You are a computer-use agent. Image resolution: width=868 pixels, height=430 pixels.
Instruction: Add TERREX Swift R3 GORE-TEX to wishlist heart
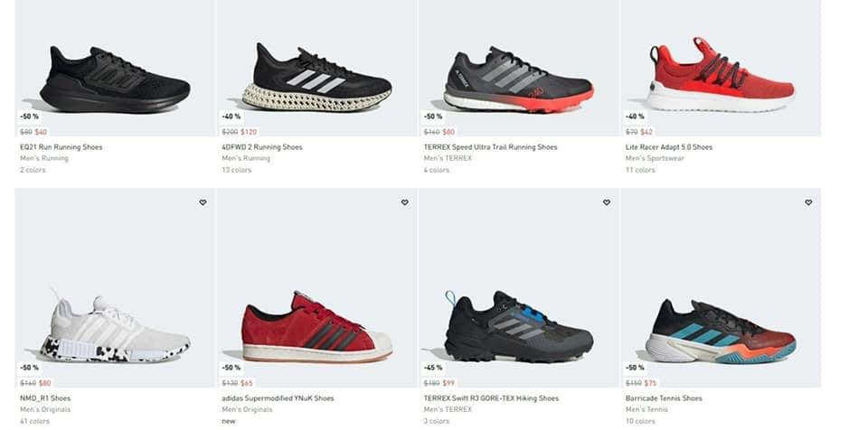pyautogui.click(x=606, y=202)
